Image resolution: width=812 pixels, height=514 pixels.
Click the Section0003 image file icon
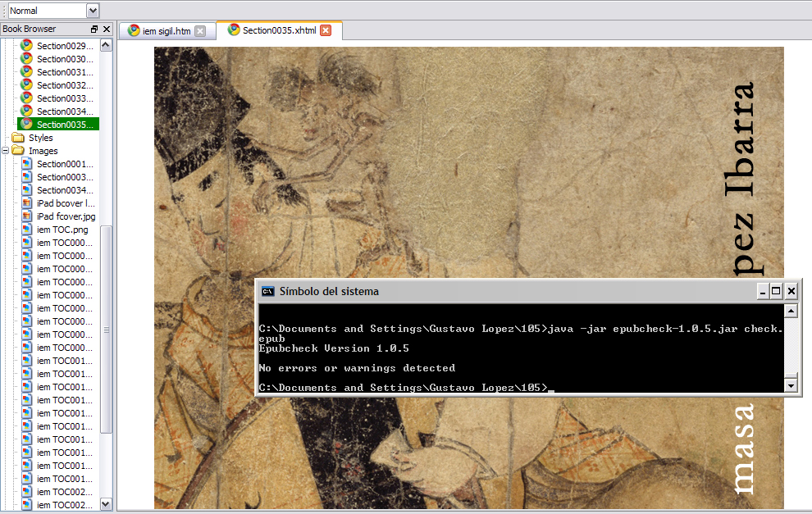27,177
